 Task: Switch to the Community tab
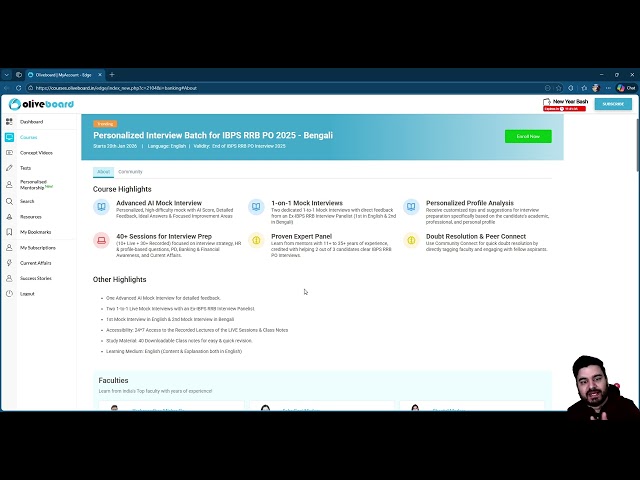(x=130, y=172)
